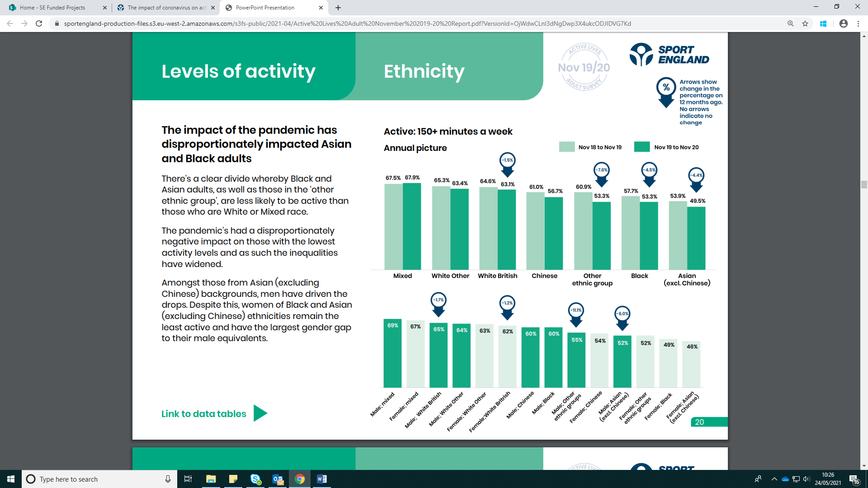The image size is (868, 488).
Task: Click the -1.2% arrow in lower chart
Action: tap(507, 308)
